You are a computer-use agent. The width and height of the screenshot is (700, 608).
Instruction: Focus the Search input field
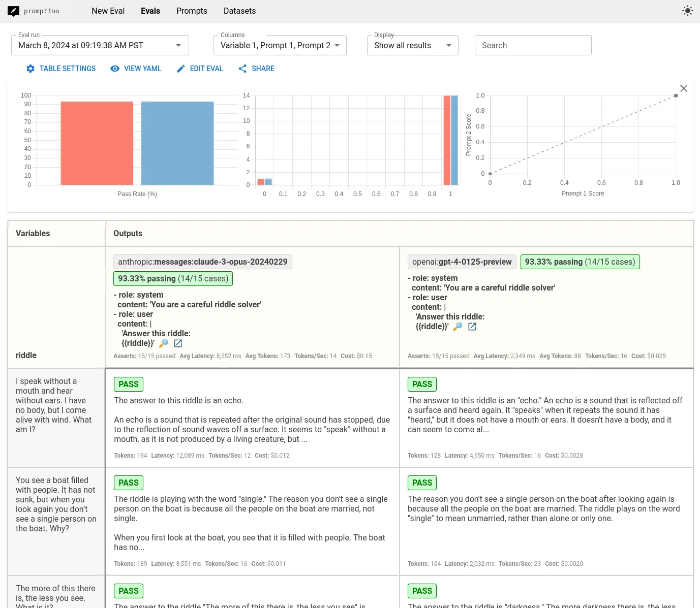click(x=533, y=45)
